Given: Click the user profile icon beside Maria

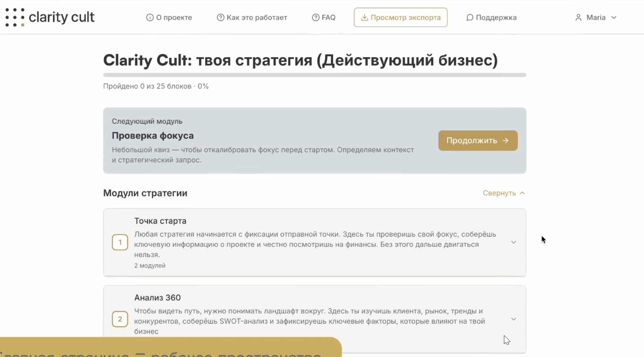Looking at the screenshot, I should tap(578, 17).
